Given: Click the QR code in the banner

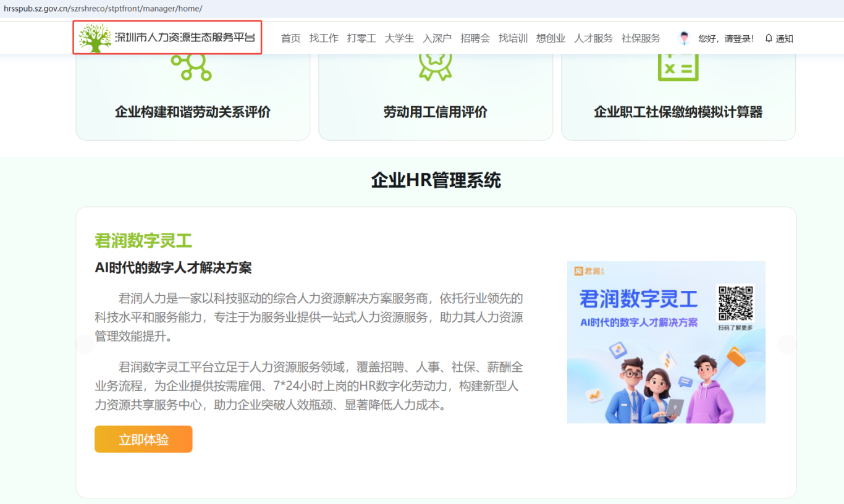Looking at the screenshot, I should click(x=735, y=303).
